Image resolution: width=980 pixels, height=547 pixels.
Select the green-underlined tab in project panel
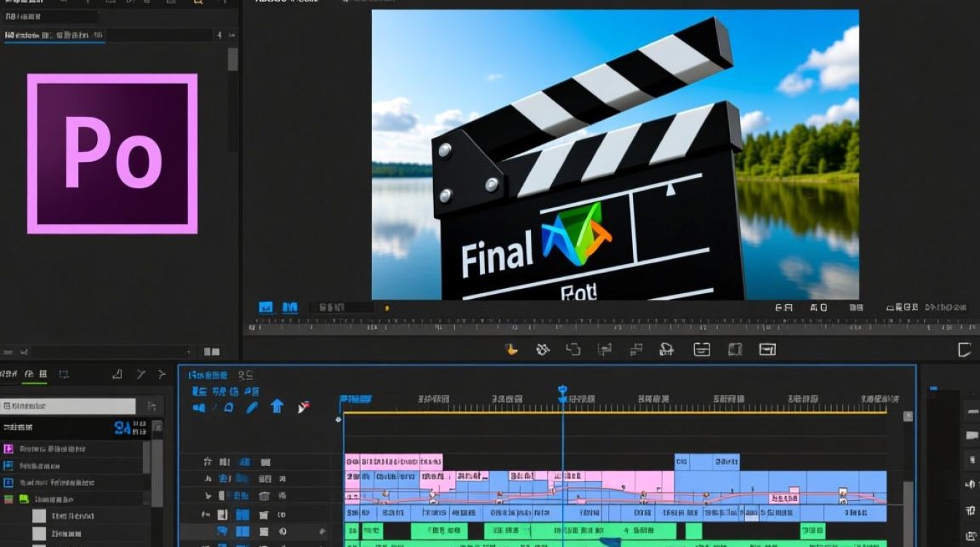tap(33, 375)
